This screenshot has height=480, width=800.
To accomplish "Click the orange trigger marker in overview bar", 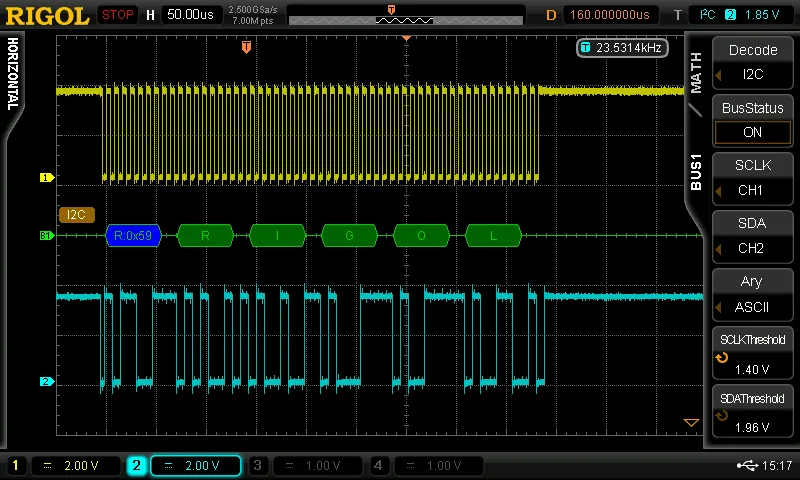I will tap(391, 10).
